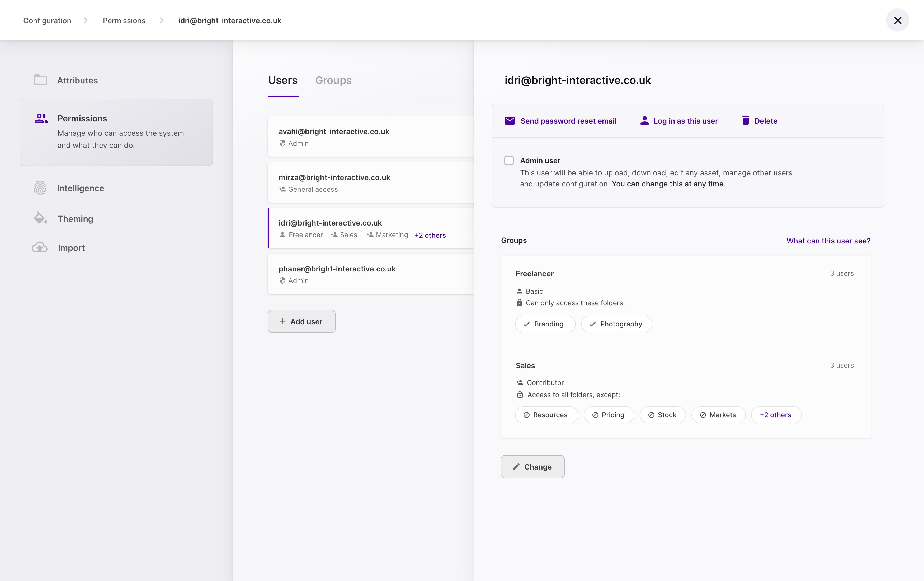Open What can this user see link
The image size is (924, 581).
tap(828, 241)
